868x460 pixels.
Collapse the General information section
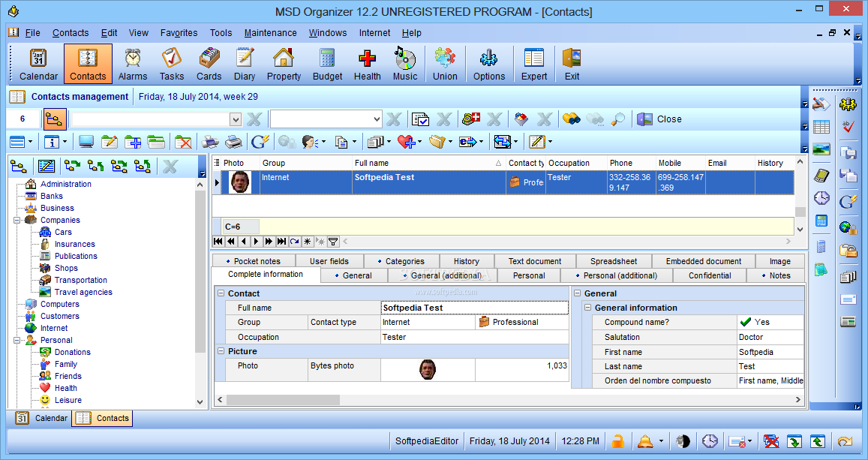[x=588, y=308]
